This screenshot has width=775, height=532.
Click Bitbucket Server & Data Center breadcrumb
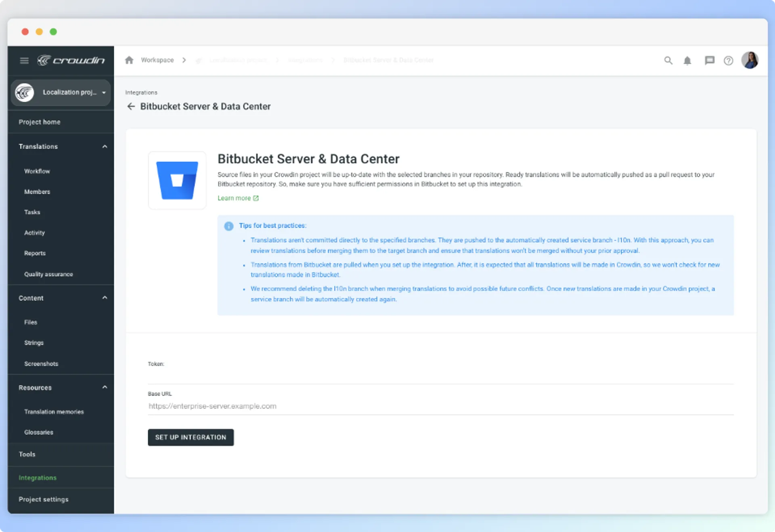tap(389, 60)
